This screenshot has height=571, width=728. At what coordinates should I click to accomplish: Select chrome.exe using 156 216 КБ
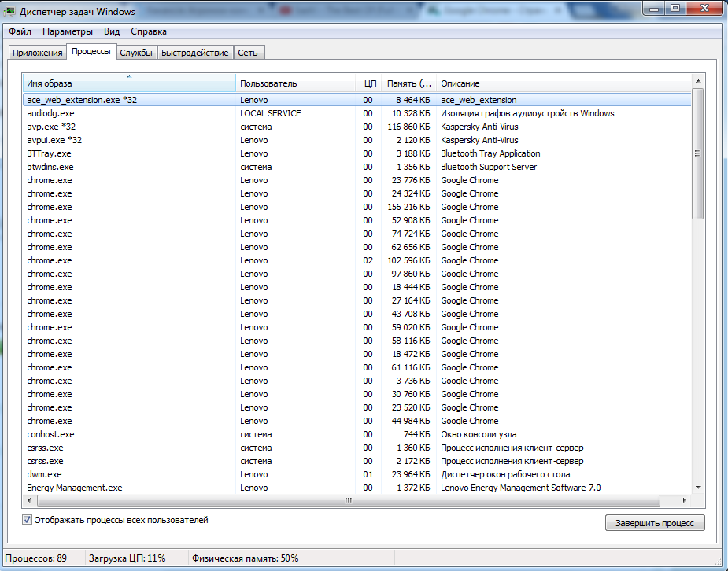point(357,207)
